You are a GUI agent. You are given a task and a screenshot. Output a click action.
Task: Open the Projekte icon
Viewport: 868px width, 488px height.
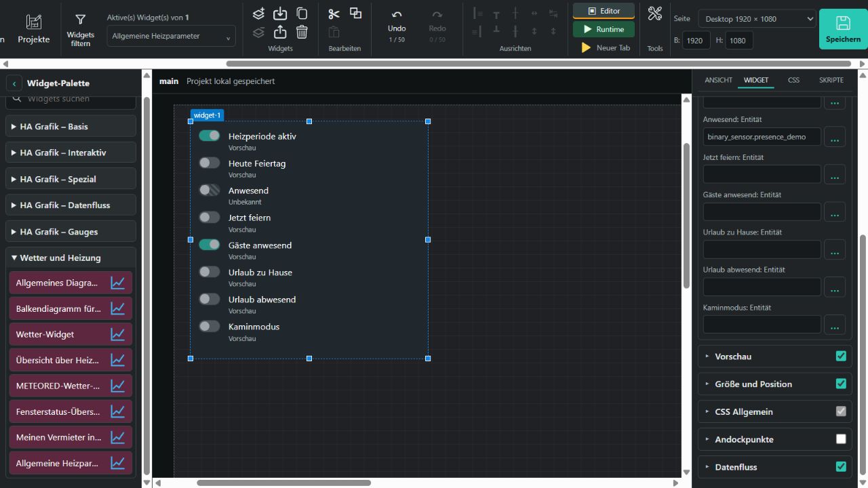pos(34,22)
